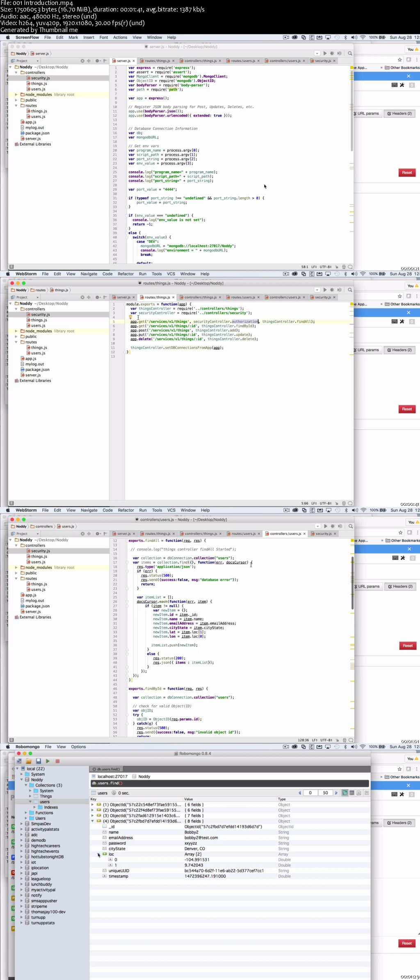This screenshot has height=980, width=420.
Task: Collapse controllers folder in routes/things.js window tree
Action: [x=16, y=309]
